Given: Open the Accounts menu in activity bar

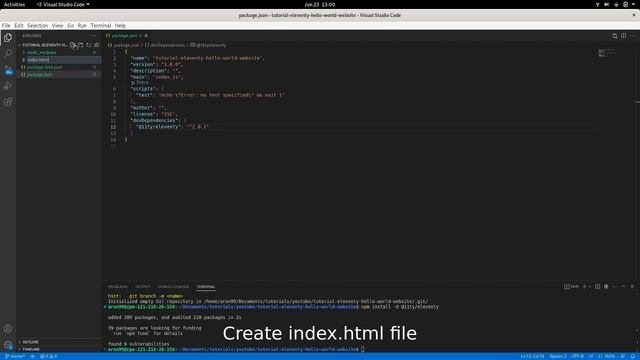Looking at the screenshot, I should 8,329.
